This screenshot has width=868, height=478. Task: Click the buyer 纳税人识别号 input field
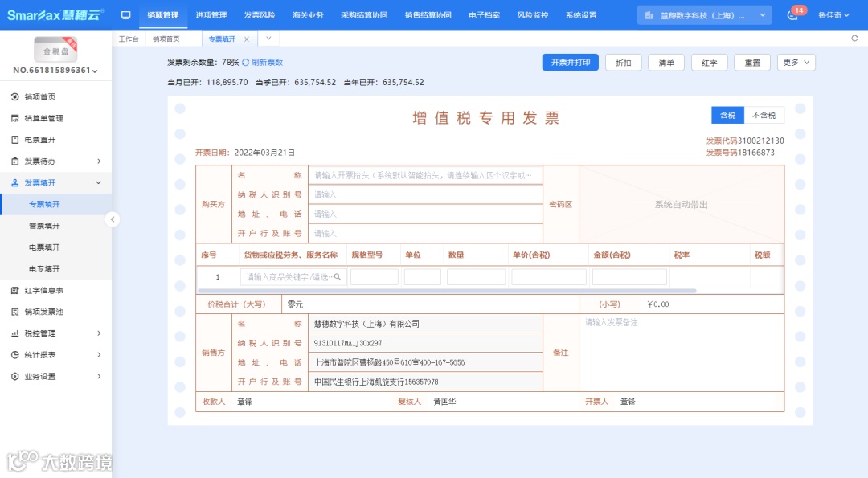click(x=425, y=194)
